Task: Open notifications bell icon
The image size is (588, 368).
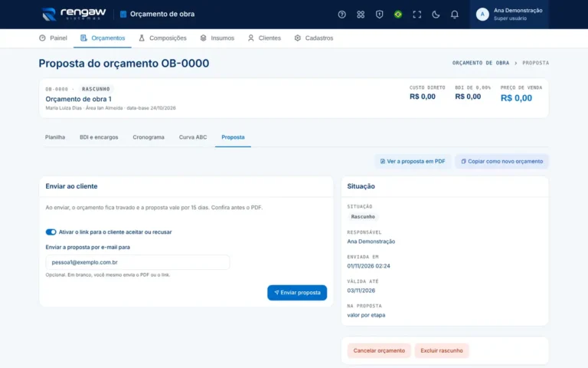Action: click(454, 15)
